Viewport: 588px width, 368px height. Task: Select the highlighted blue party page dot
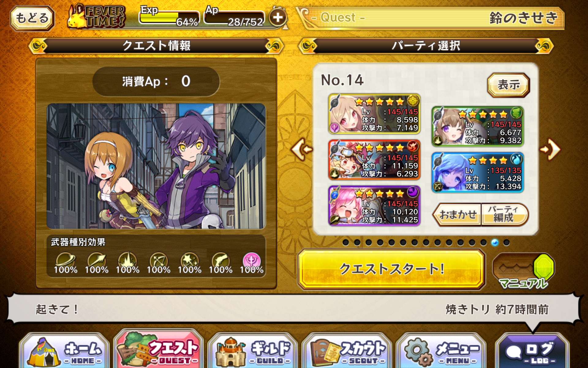(x=495, y=243)
